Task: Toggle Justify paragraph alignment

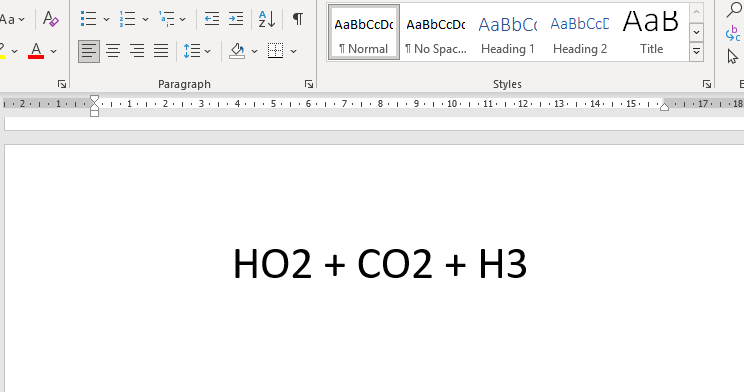Action: coord(161,50)
